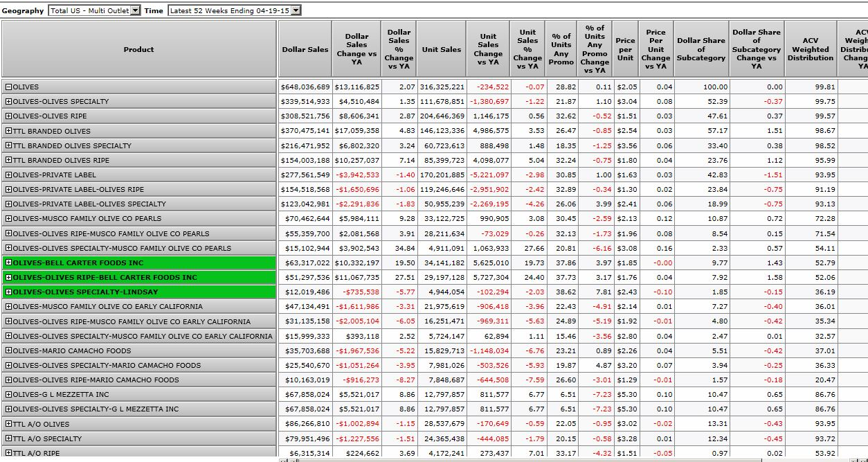Select the Price per Unit column header
Viewport: 868px width, 462px height.
coord(625,49)
